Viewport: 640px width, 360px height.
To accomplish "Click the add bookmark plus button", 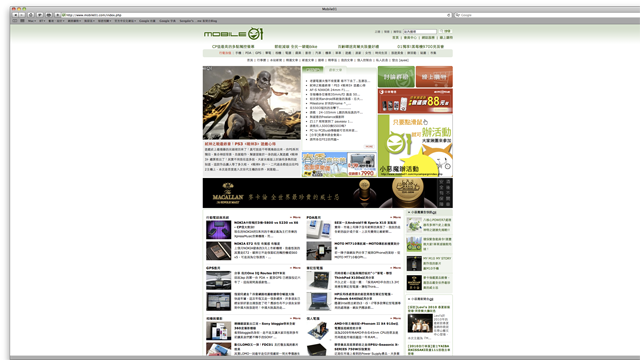I will [x=57, y=15].
